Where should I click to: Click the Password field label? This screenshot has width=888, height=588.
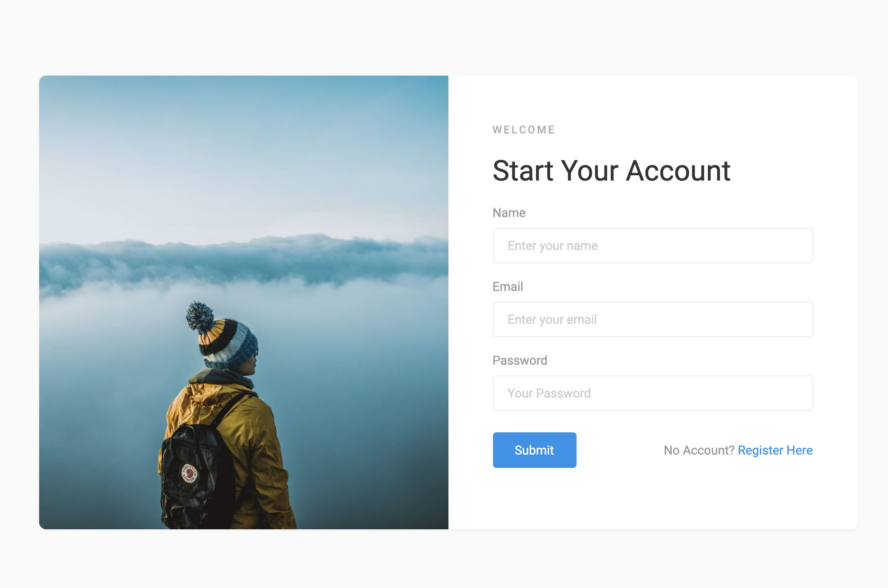[520, 360]
